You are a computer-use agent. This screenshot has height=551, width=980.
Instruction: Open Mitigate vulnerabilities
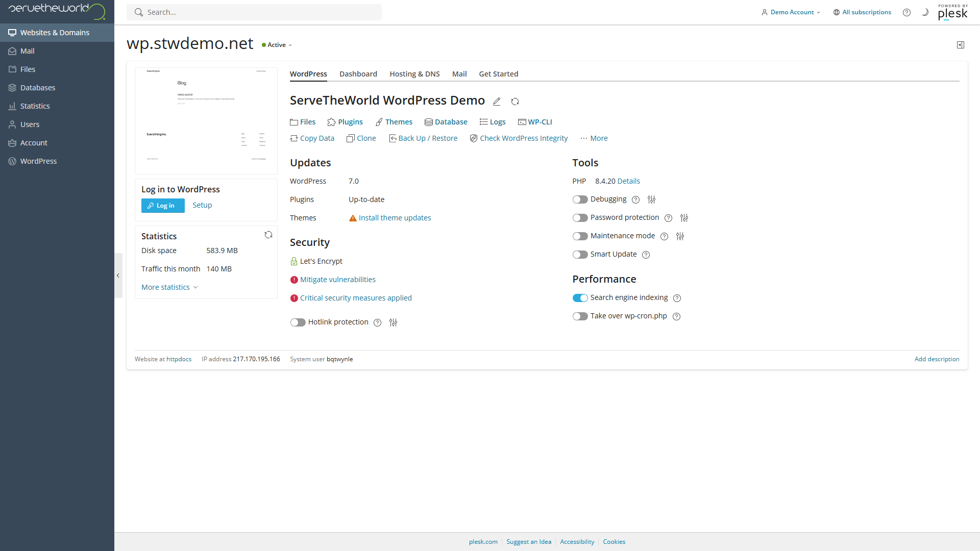[x=338, y=280]
